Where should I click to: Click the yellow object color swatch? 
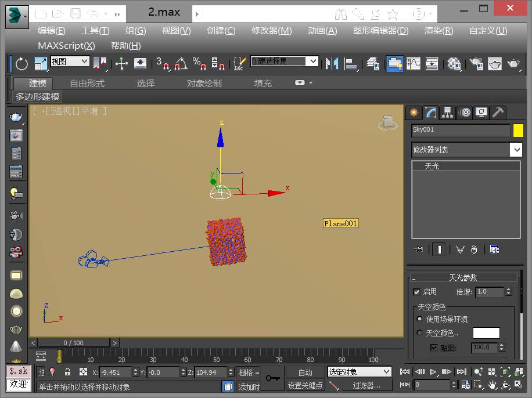click(518, 131)
